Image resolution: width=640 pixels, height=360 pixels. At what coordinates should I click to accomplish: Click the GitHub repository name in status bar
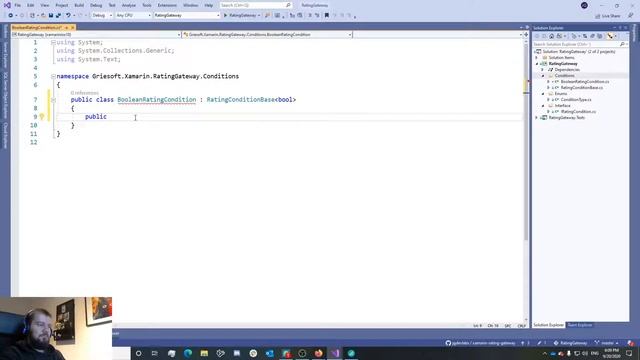point(480,343)
